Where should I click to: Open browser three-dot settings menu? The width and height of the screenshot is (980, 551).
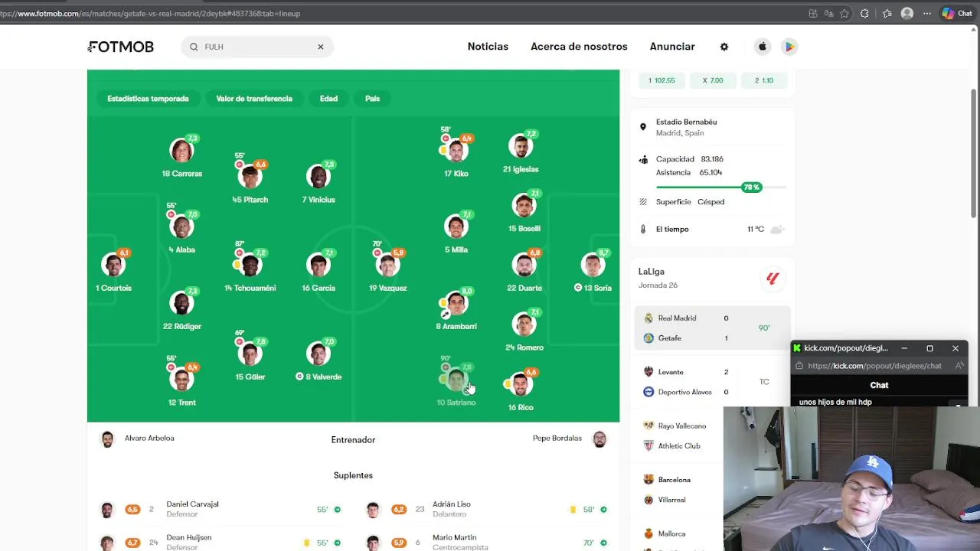point(927,13)
